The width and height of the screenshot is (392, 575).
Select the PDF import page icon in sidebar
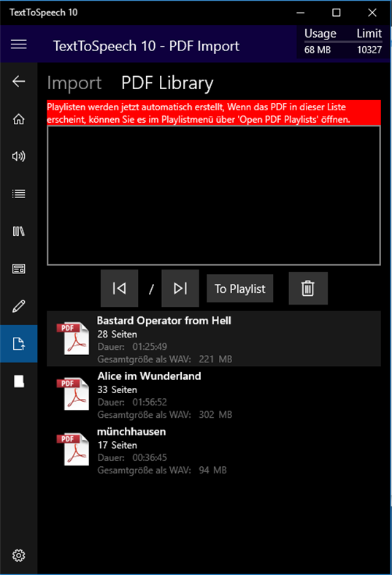click(x=19, y=343)
